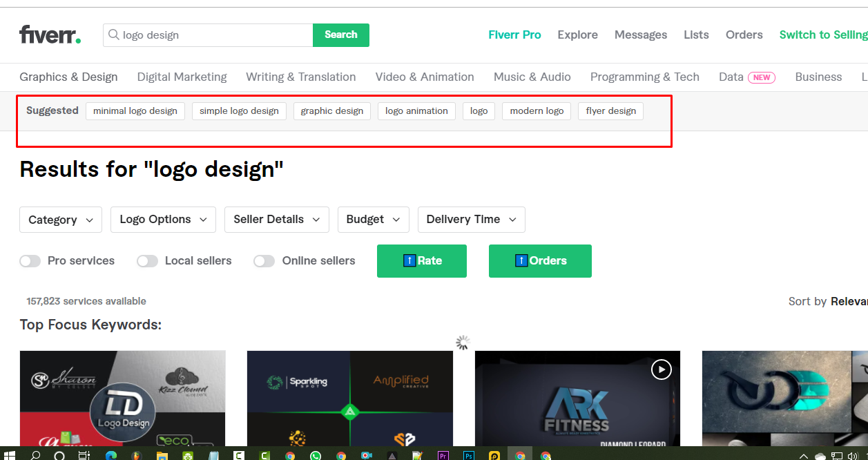This screenshot has width=868, height=460.
Task: Open the Sparkling Spot gig thumbnail
Action: (x=350, y=399)
